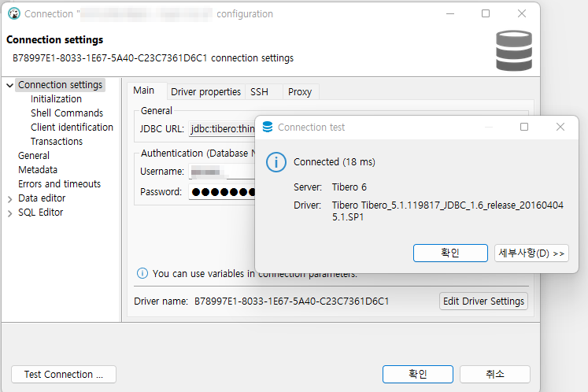Image resolution: width=588 pixels, height=392 pixels.
Task: Select Data editor in the tree
Action: [42, 198]
